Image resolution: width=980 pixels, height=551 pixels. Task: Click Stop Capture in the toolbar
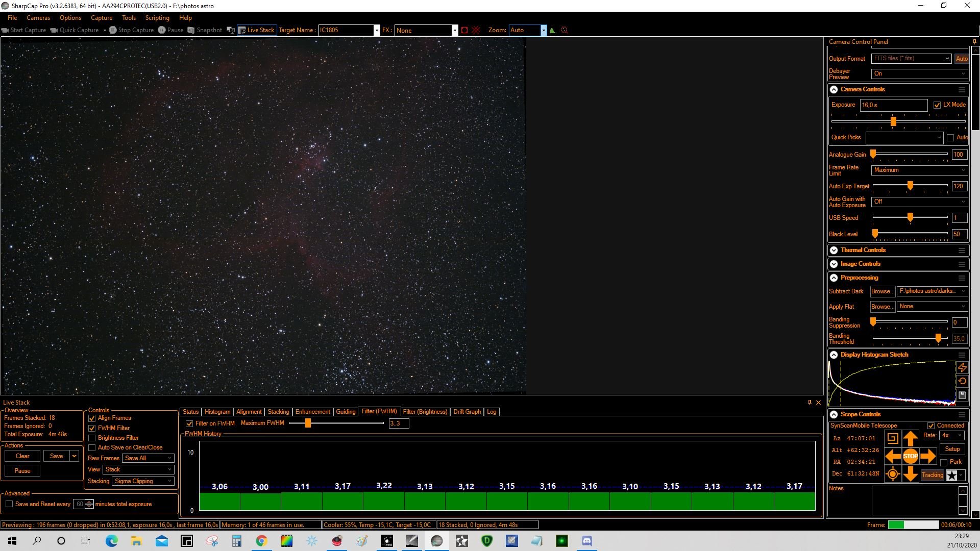131,30
